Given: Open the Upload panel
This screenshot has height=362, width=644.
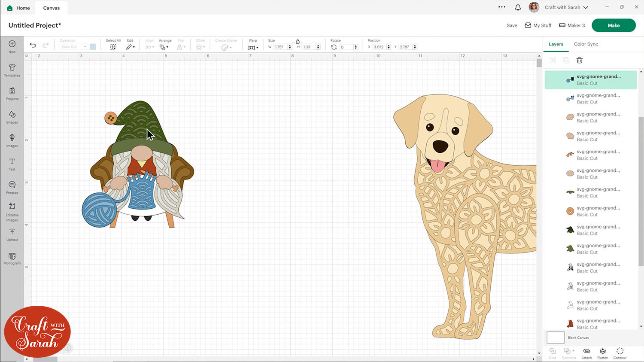Looking at the screenshot, I should point(12,234).
